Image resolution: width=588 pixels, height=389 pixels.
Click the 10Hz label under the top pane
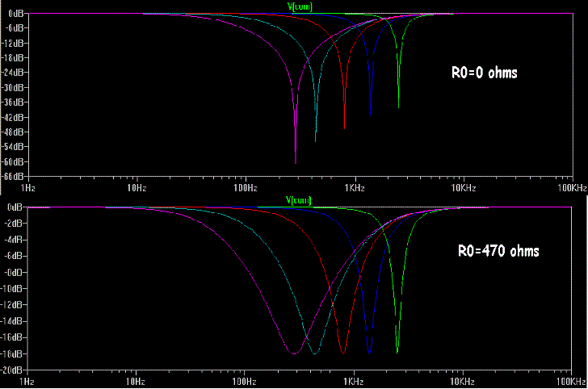(136, 187)
